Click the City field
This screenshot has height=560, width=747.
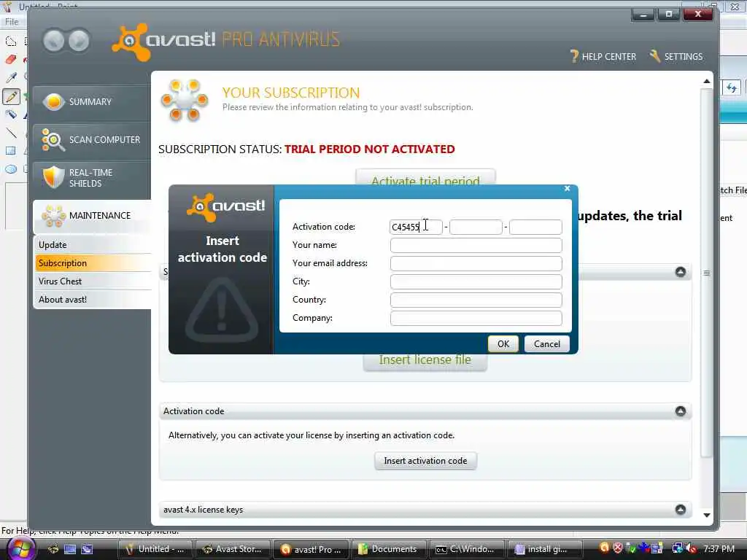click(x=476, y=281)
